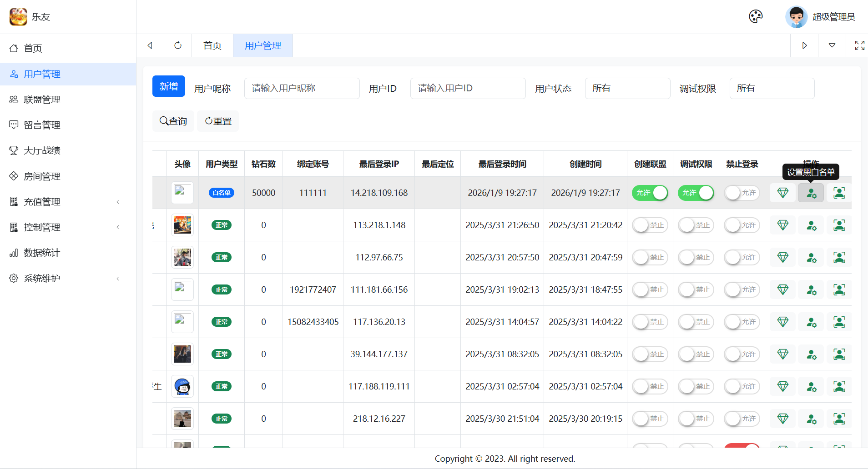Image resolution: width=868 pixels, height=469 pixels.
Task: Open blacklist/whitelist setting icon for 113.218.1.148 row
Action: (811, 225)
